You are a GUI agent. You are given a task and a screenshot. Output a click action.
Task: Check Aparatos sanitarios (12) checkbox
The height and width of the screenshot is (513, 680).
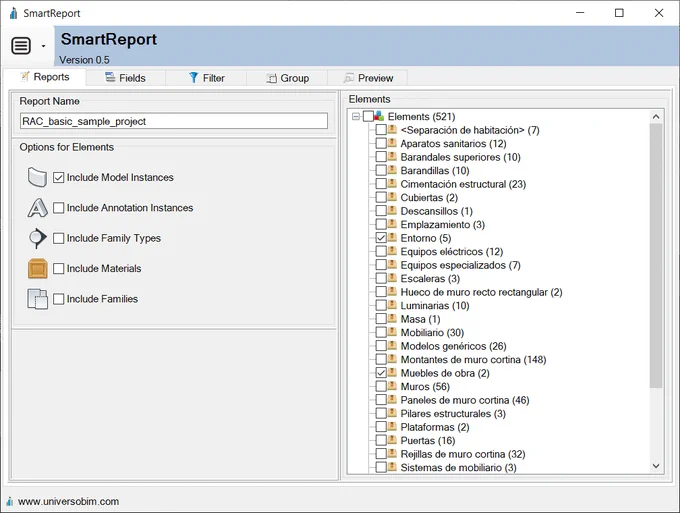coord(381,143)
